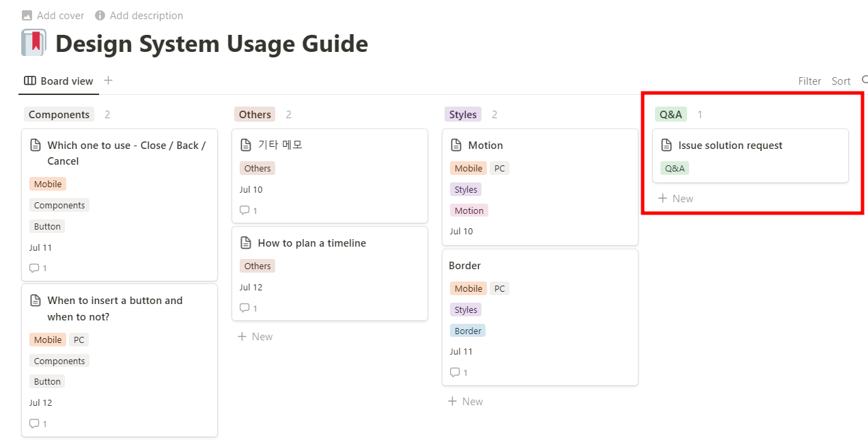
Task: Click the page icon on the Motion card
Action: coord(456,146)
